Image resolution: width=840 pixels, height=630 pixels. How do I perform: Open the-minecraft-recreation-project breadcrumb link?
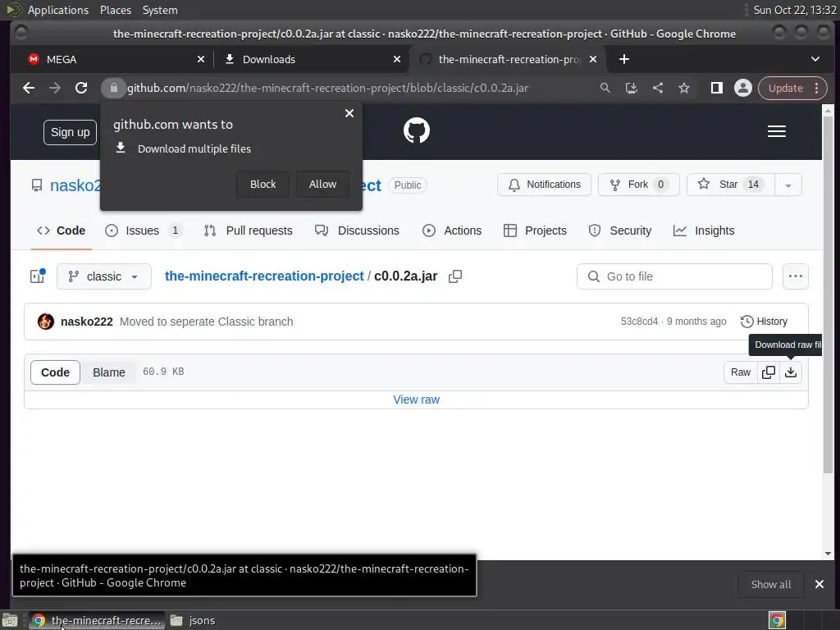pos(264,276)
